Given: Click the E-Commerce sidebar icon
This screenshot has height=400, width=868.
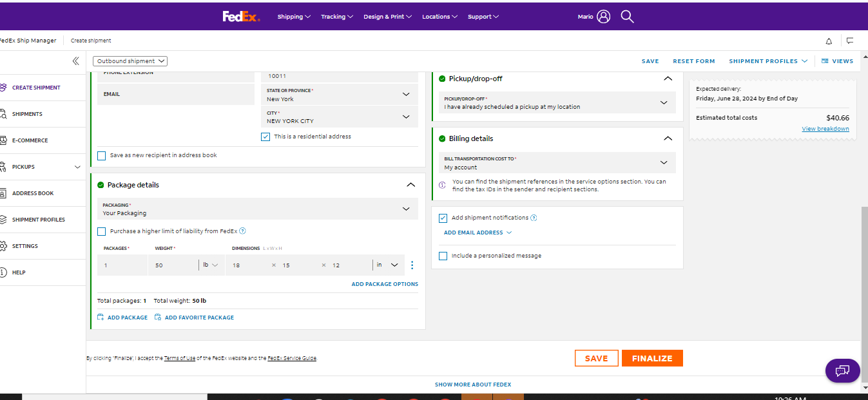Looking at the screenshot, I should tap(3, 140).
